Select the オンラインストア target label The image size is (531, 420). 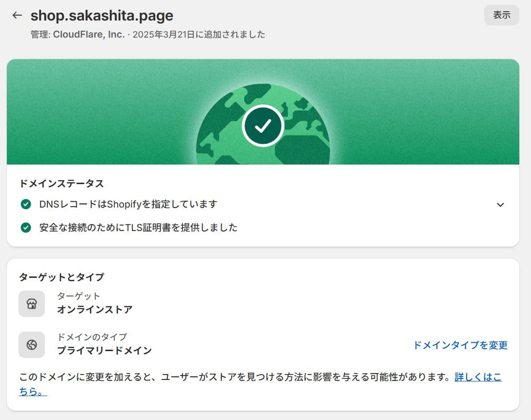click(95, 310)
